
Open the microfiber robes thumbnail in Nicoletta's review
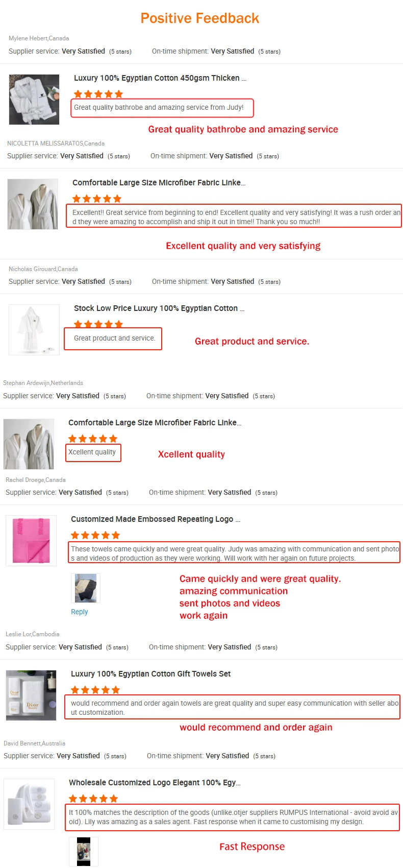point(33,204)
